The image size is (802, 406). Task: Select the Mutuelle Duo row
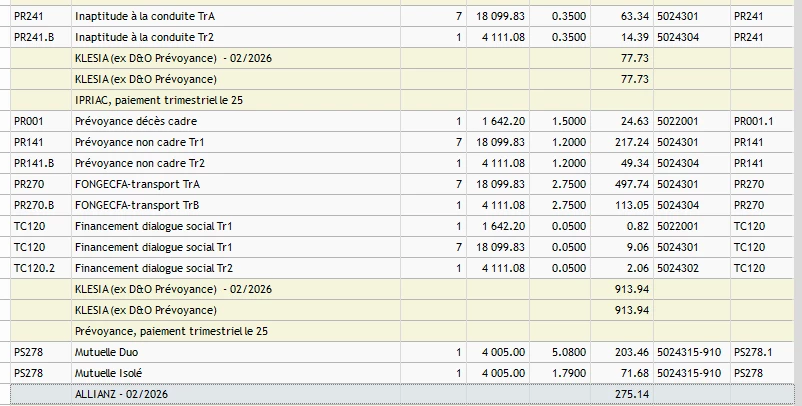(x=402, y=352)
